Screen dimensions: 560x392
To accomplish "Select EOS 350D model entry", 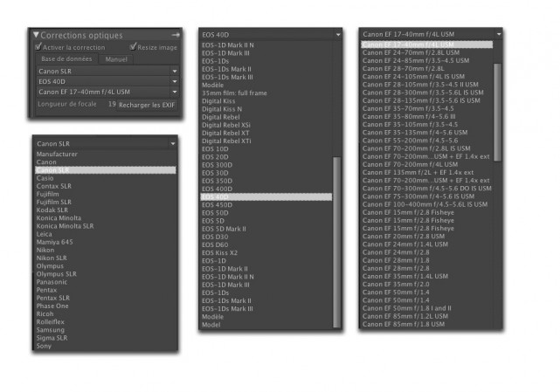I will tap(218, 181).
